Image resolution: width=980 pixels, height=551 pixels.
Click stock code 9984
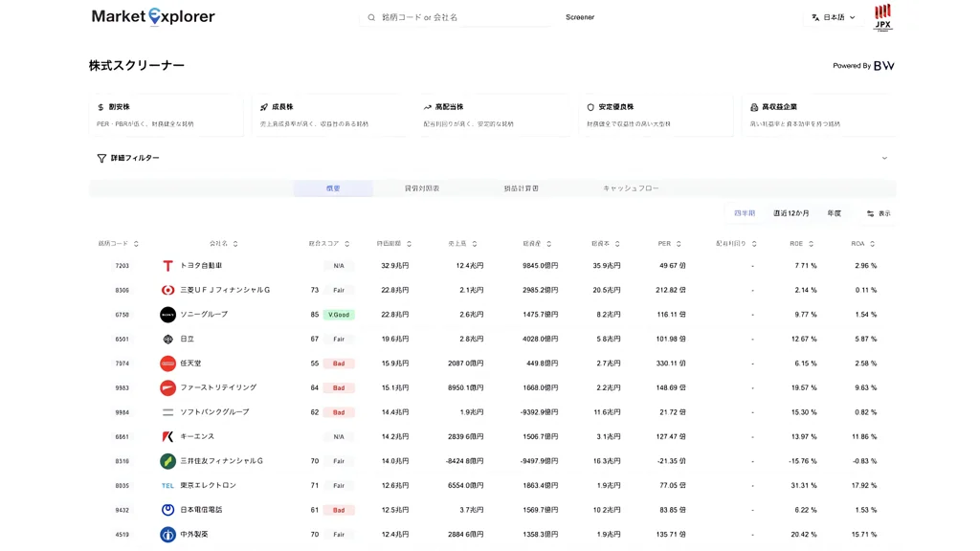point(122,412)
